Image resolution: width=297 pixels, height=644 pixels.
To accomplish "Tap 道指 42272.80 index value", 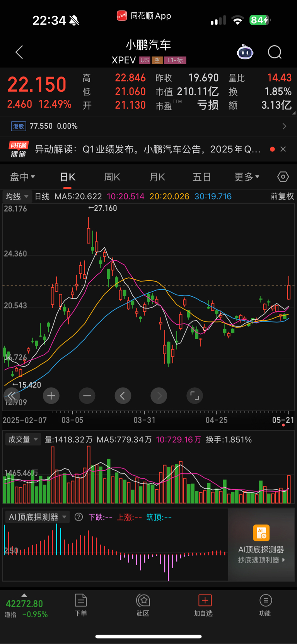I will [x=24, y=604].
